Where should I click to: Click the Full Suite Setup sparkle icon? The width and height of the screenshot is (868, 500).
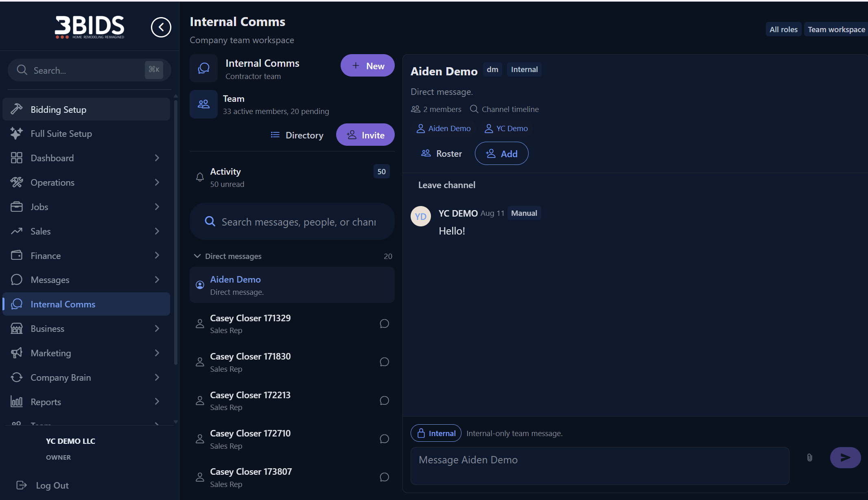point(17,133)
